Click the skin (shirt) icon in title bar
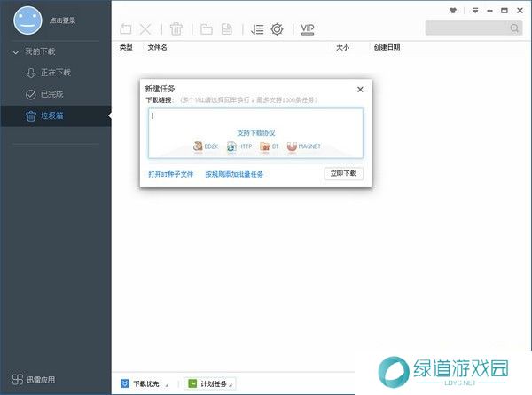 click(x=456, y=11)
